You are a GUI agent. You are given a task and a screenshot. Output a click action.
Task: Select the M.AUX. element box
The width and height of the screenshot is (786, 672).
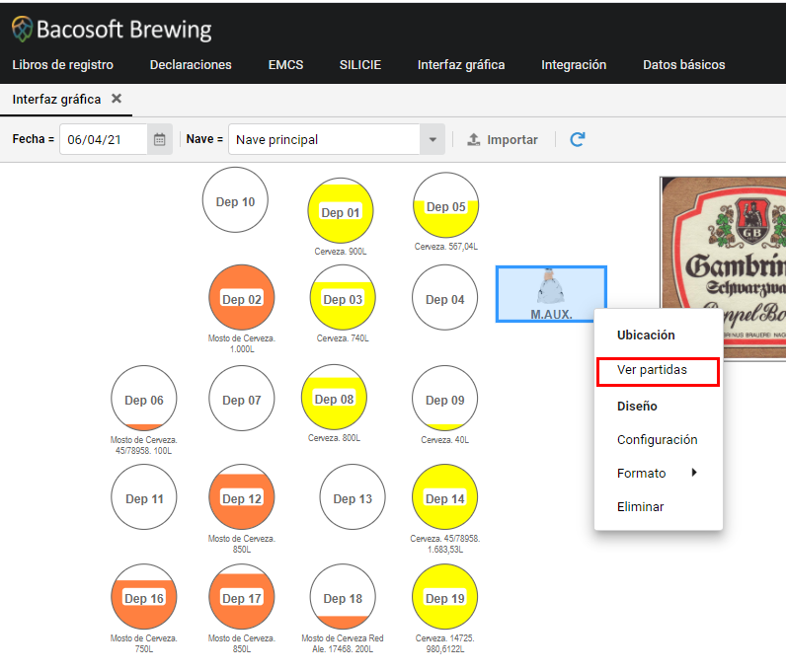pyautogui.click(x=551, y=294)
